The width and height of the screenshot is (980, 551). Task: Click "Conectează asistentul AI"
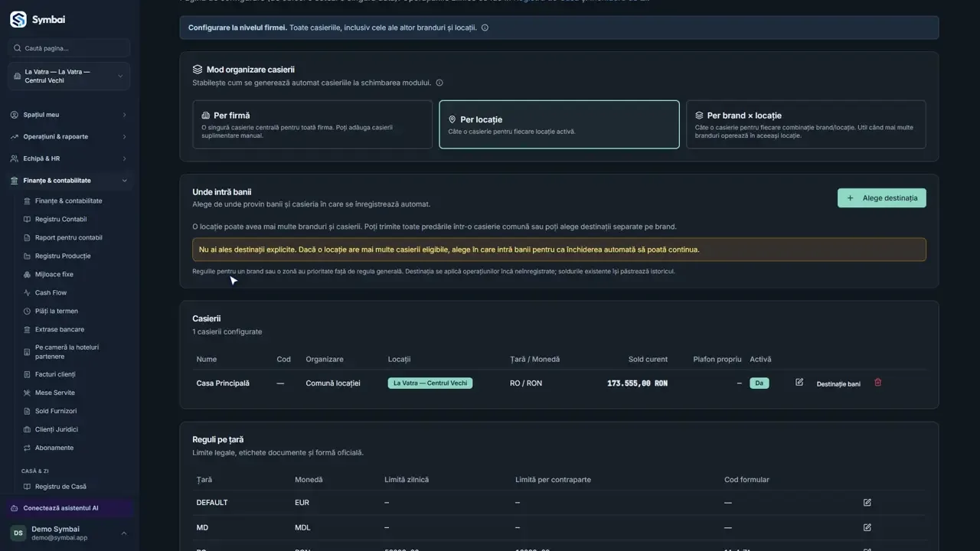click(70, 508)
